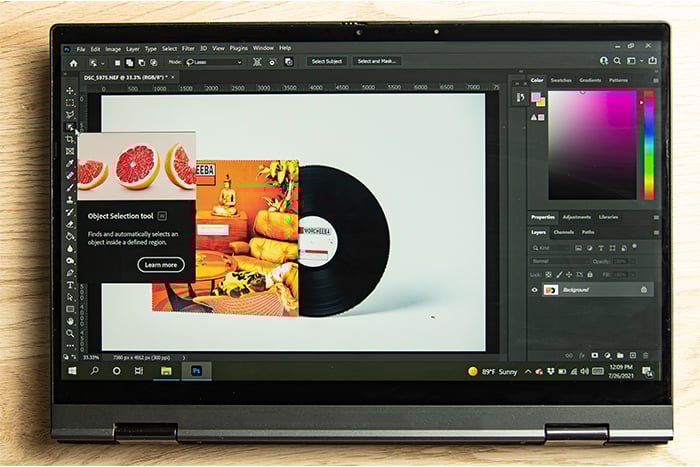The height and width of the screenshot is (467, 700).
Task: Toggle the New Selection mode
Action: tap(117, 63)
